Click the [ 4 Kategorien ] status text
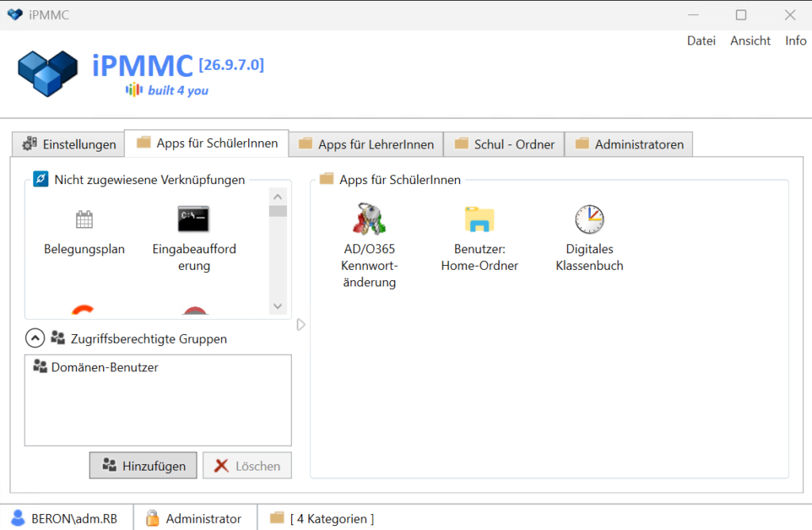 tap(332, 518)
